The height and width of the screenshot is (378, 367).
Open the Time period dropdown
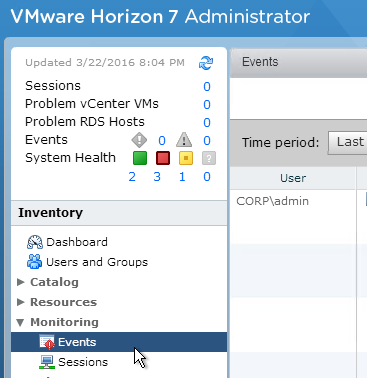tap(347, 143)
